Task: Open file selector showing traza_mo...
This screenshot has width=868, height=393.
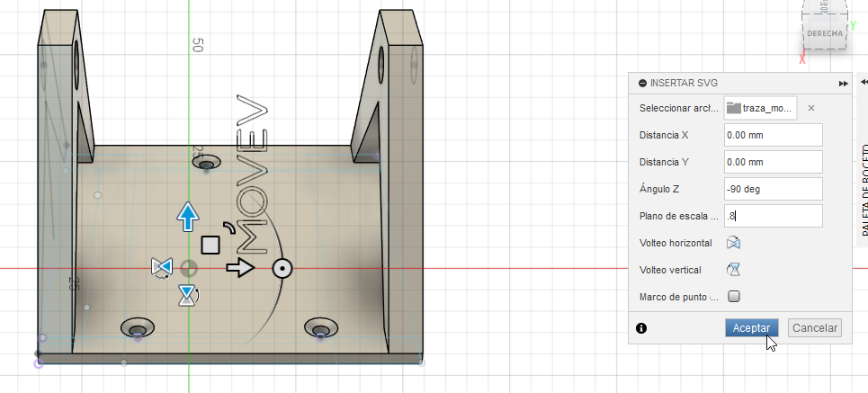Action: pos(760,108)
